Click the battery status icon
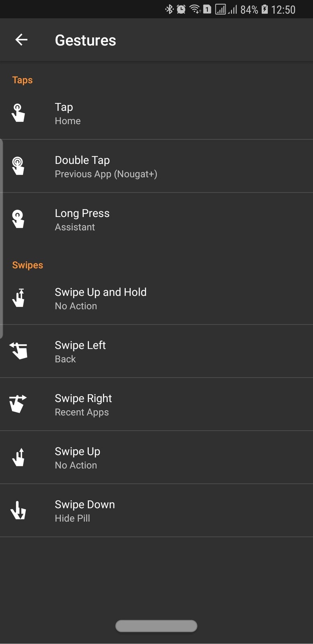This screenshot has width=313, height=644. 265,9
